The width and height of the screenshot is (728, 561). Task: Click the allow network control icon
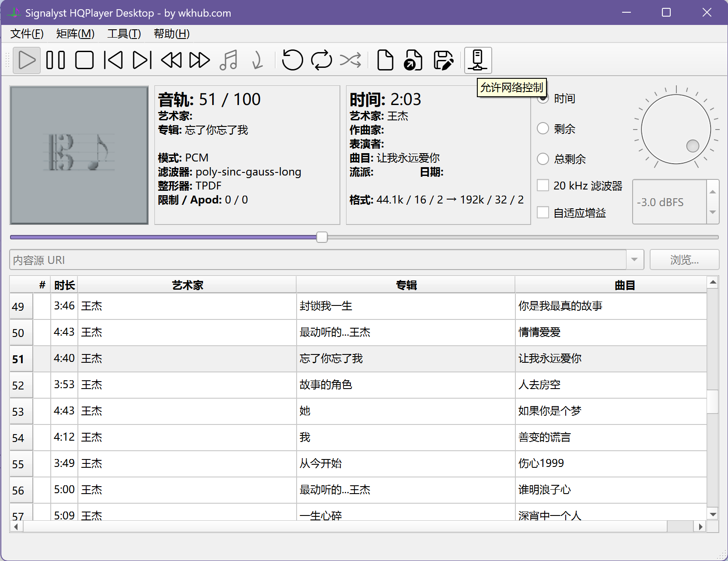point(478,60)
